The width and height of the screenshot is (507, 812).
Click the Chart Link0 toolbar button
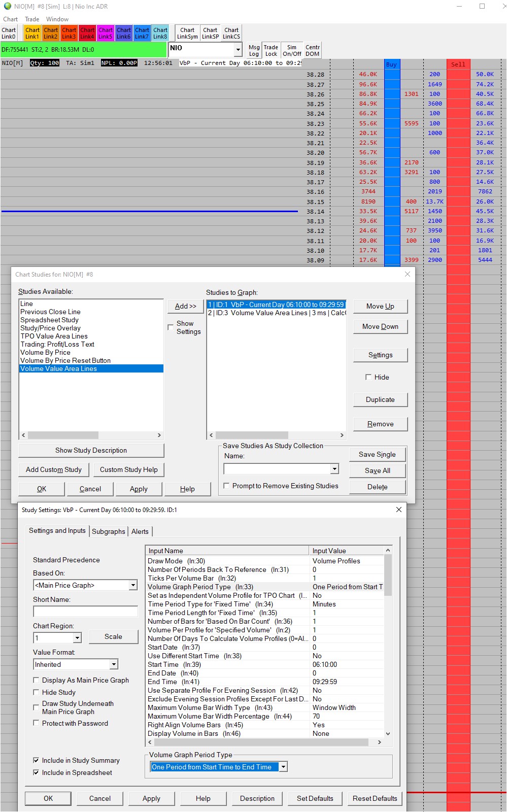pyautogui.click(x=9, y=33)
